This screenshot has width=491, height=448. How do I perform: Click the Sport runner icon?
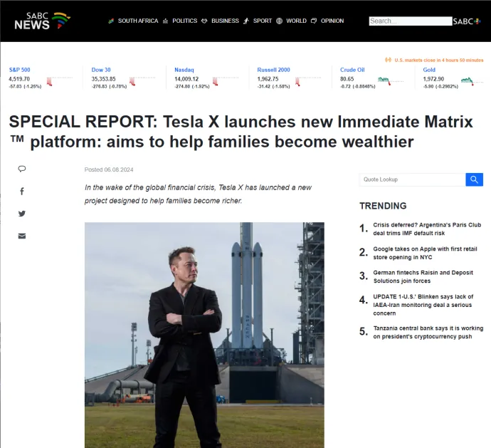(246, 21)
